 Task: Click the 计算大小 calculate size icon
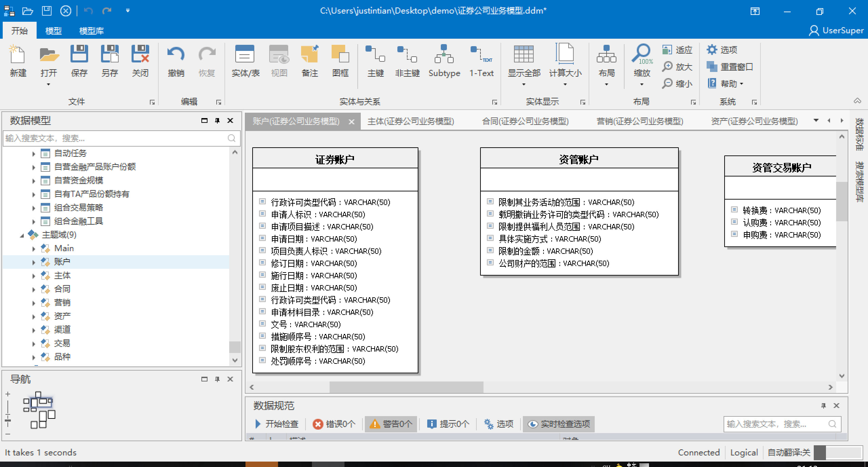click(565, 62)
